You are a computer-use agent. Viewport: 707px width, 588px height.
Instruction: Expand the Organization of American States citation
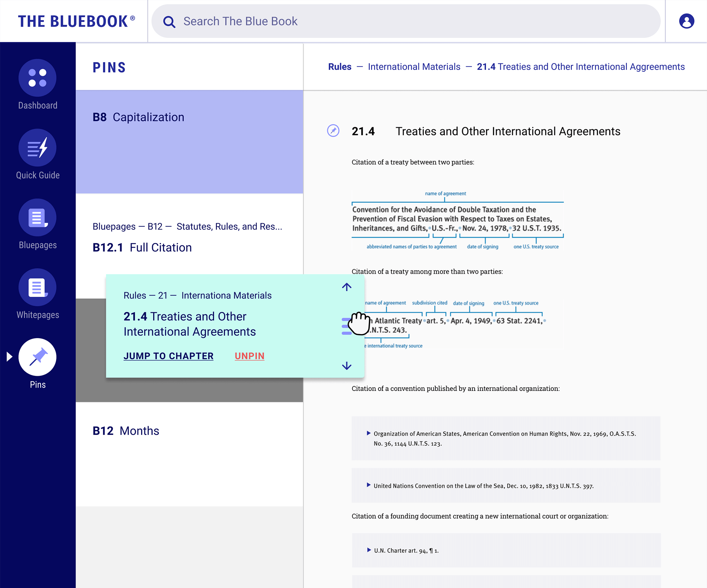pyautogui.click(x=368, y=434)
